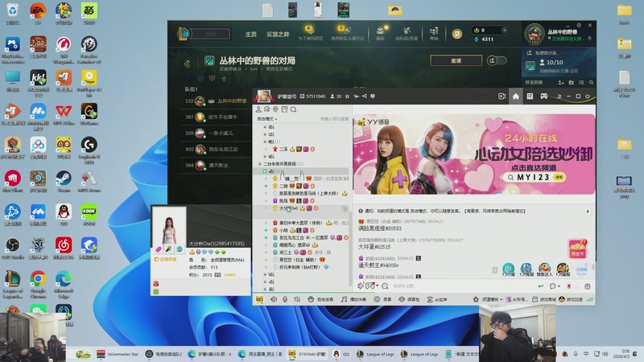Screen dimensions: 644x362
Task: Open League collection 藏品 icon
Action: (380, 33)
